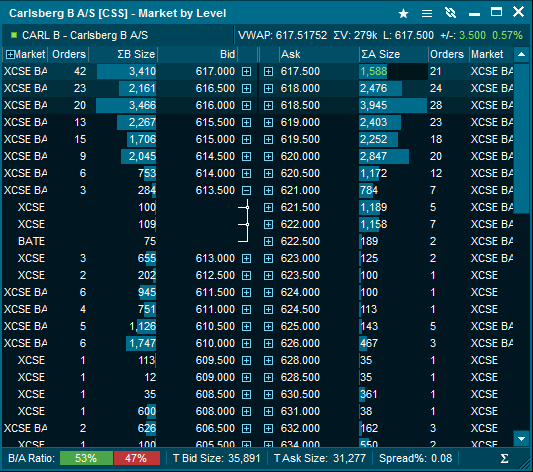Click the T Ask Size: 31,277 status entry
The width and height of the screenshot is (533, 472).
[320, 458]
